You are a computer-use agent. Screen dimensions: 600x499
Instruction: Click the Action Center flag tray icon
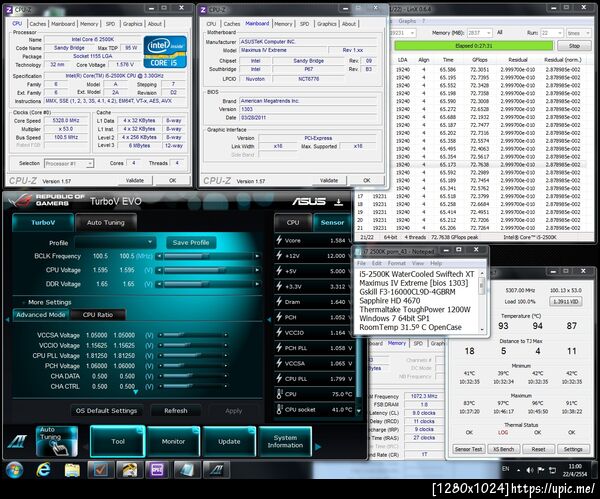(541, 470)
